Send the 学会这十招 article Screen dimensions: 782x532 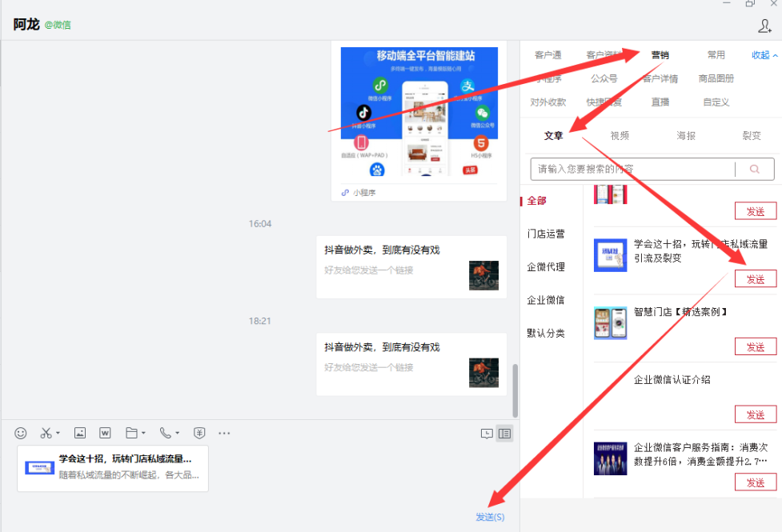click(756, 278)
